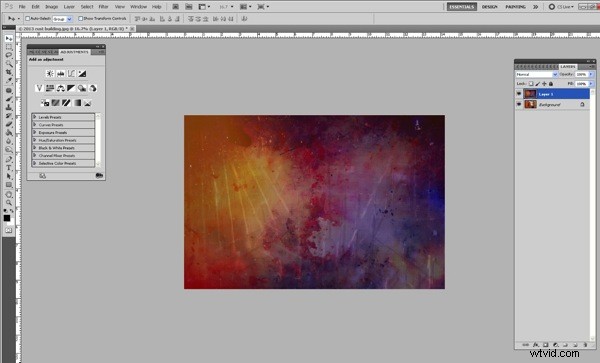This screenshot has width=600, height=363.
Task: Open the Auto-Select Group dropdown
Action: 62,19
